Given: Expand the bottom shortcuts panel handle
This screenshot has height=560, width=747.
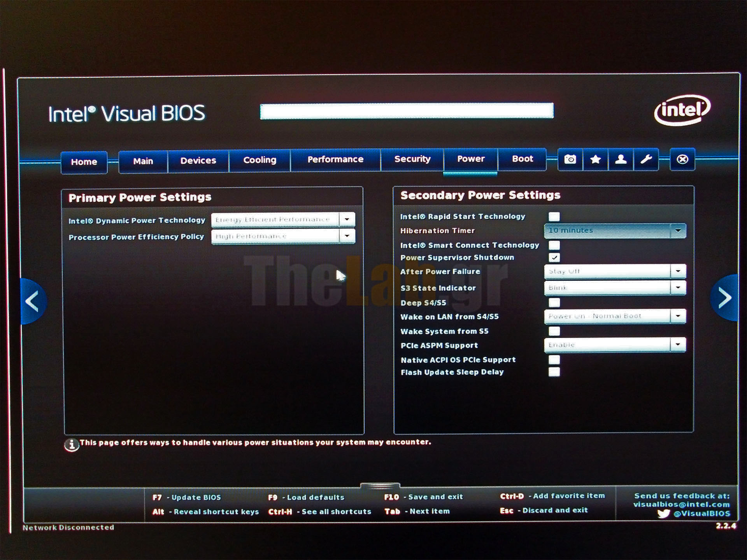Looking at the screenshot, I should [380, 486].
